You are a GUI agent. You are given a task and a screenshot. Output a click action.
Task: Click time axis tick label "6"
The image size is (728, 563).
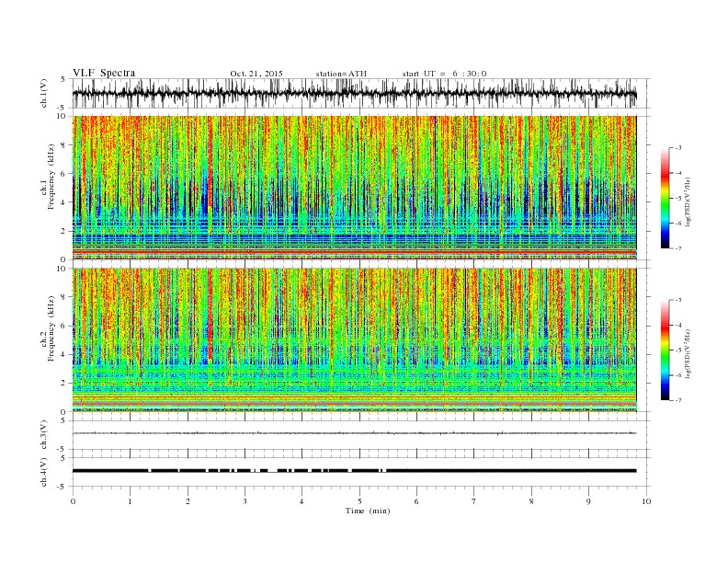[416, 501]
